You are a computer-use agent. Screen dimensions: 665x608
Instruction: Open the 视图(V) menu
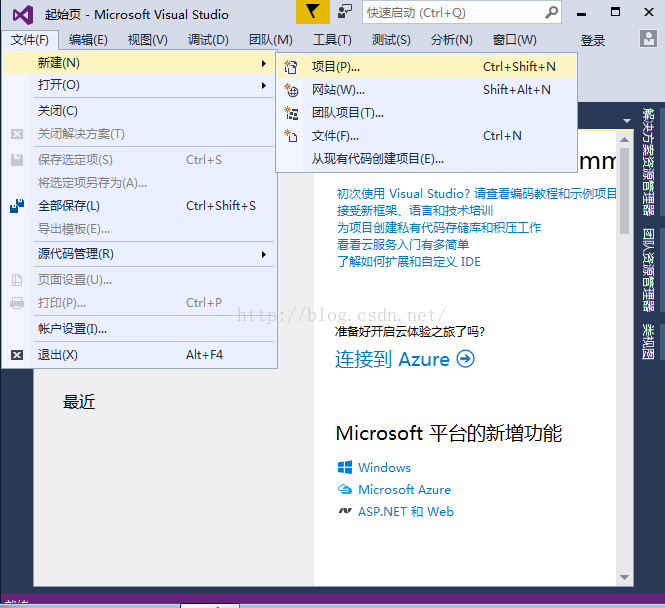click(148, 40)
